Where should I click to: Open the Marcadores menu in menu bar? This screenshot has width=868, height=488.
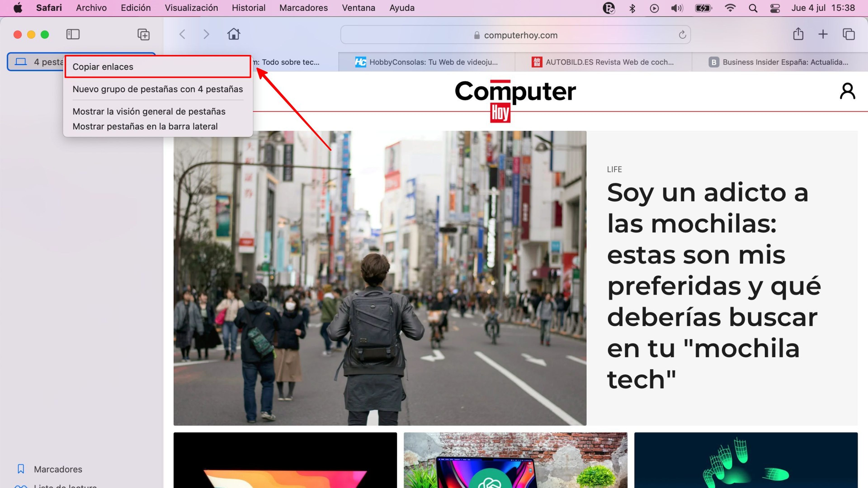pos(304,8)
